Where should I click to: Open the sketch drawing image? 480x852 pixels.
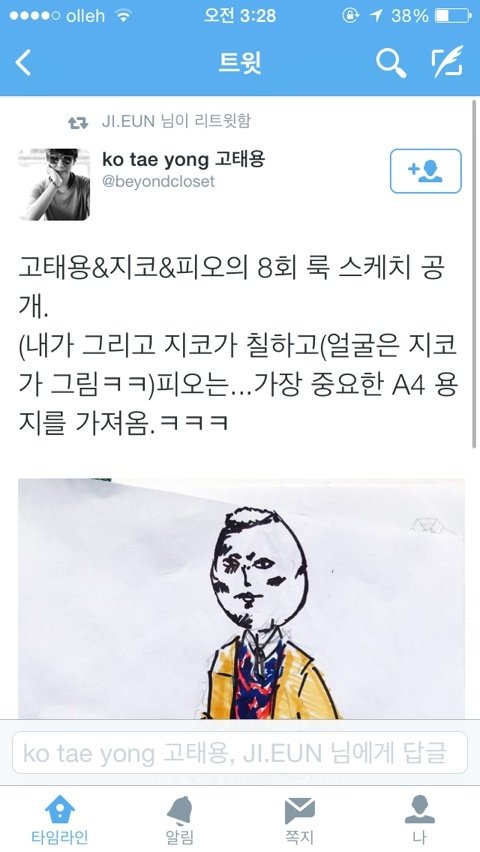pyautogui.click(x=241, y=598)
